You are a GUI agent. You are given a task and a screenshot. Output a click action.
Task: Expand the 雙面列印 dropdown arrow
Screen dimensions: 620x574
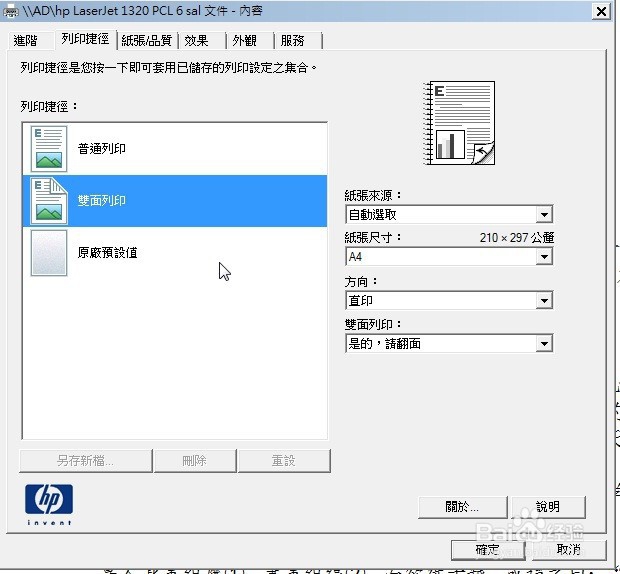click(x=544, y=344)
